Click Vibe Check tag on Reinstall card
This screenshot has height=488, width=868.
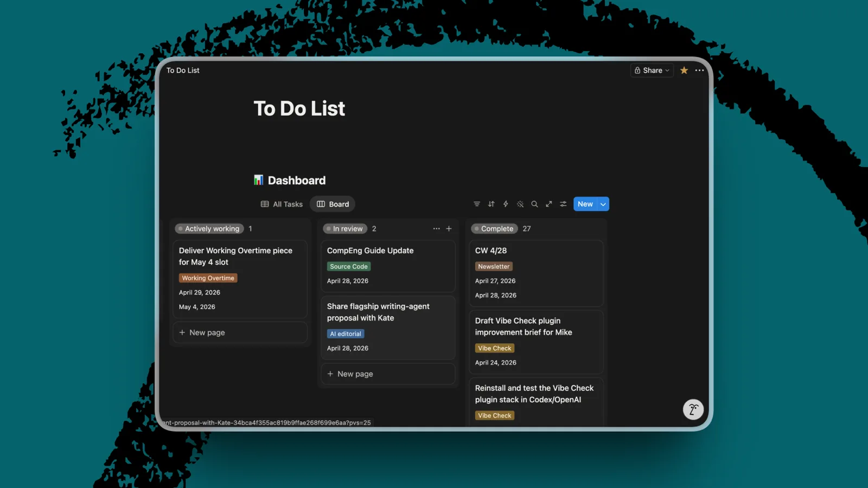(495, 415)
